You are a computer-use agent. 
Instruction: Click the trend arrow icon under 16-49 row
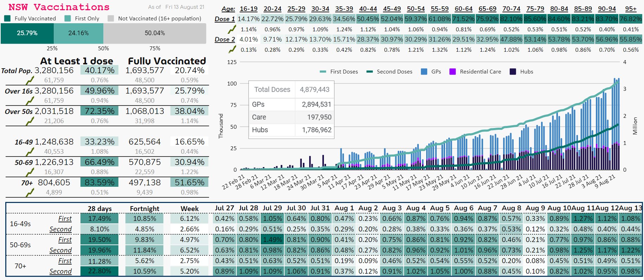(x=30, y=152)
